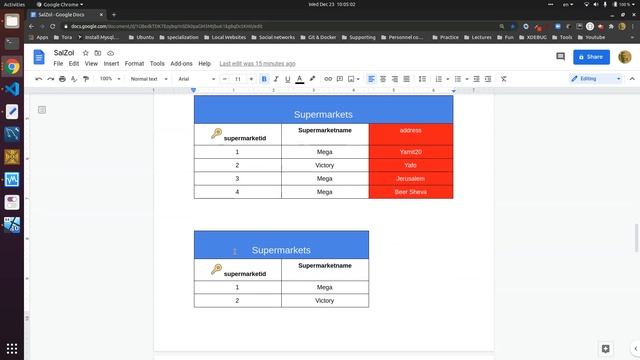Insert a link using the link icon
Viewport: 640px width, 360px height.
328,79
